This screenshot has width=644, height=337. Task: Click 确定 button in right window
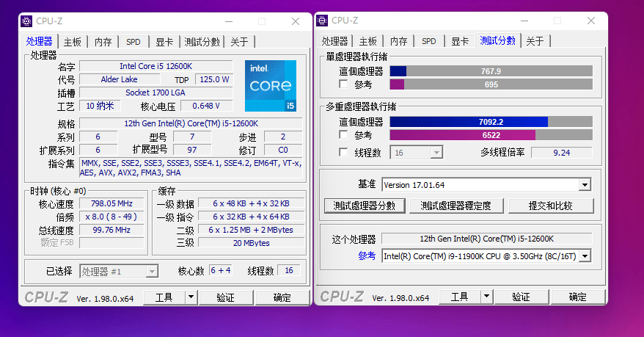578,297
